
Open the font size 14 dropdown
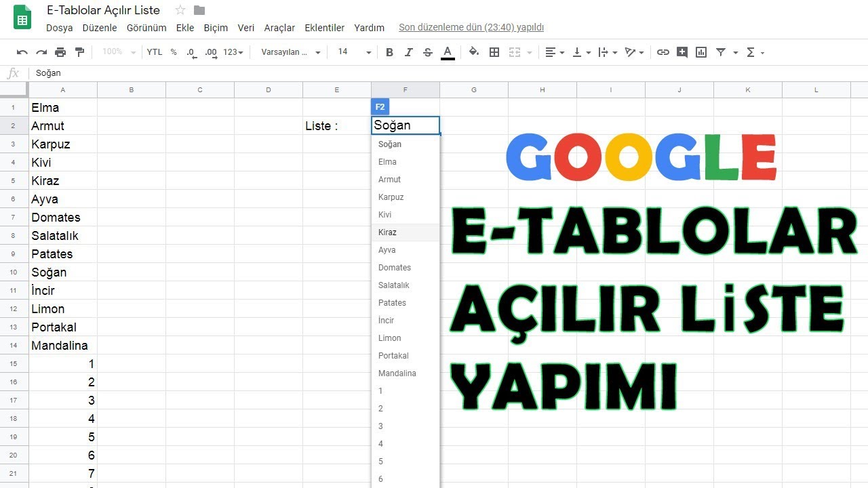pyautogui.click(x=354, y=52)
